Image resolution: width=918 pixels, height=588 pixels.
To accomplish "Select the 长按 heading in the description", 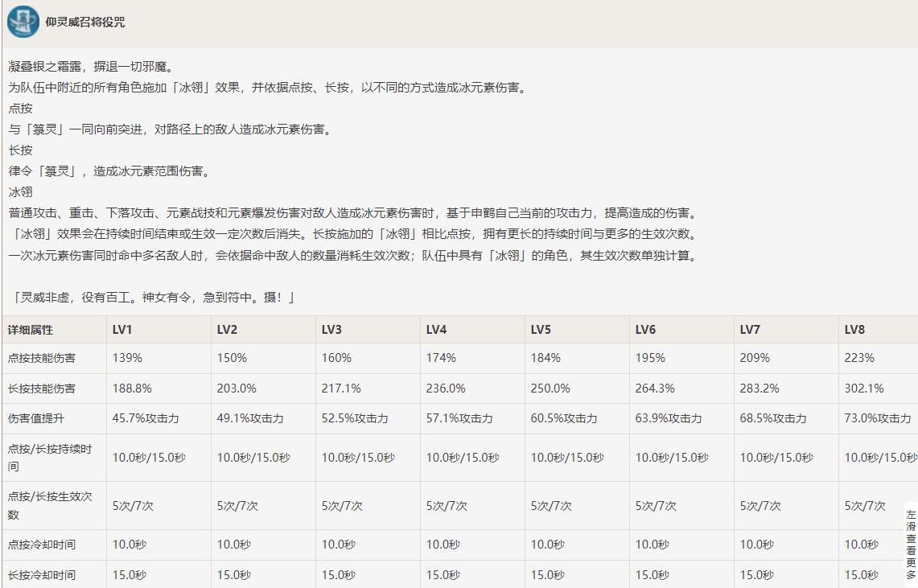I will point(20,150).
